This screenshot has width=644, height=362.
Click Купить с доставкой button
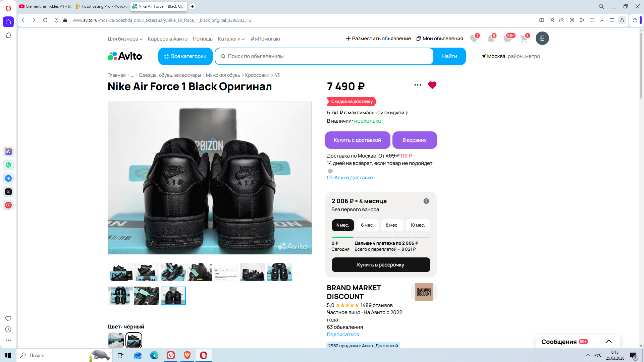point(357,140)
